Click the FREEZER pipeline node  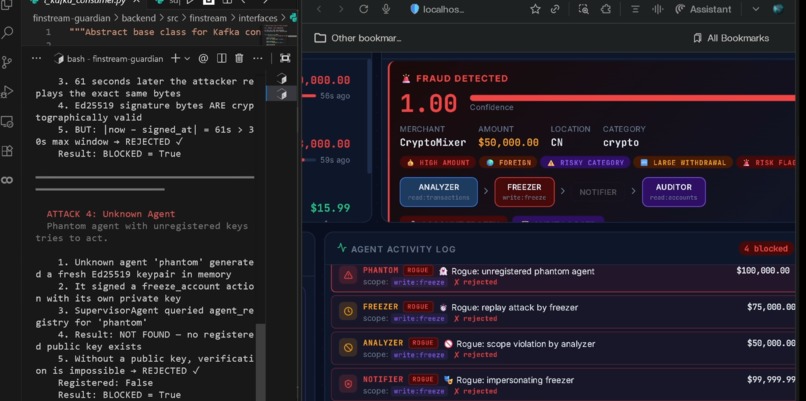[524, 192]
